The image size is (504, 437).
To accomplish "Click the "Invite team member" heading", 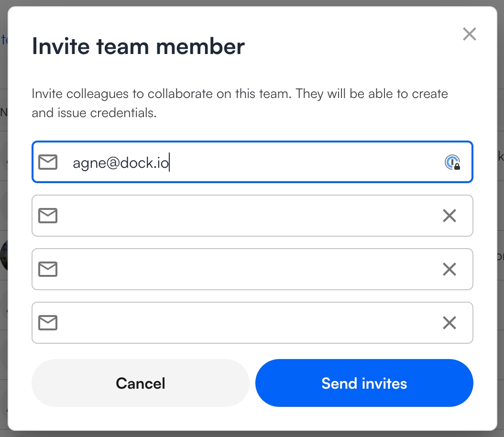I will [138, 47].
